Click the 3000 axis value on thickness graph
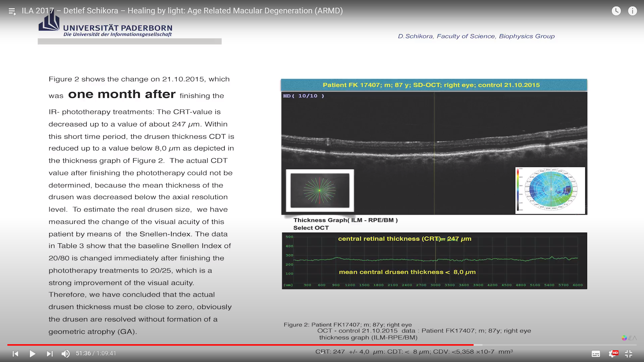The height and width of the screenshot is (362, 644). point(435,285)
